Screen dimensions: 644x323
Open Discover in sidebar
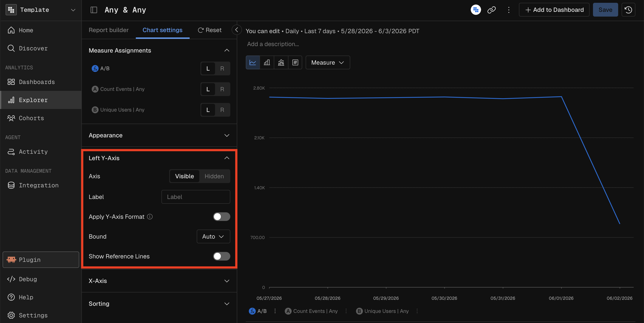click(x=41, y=48)
